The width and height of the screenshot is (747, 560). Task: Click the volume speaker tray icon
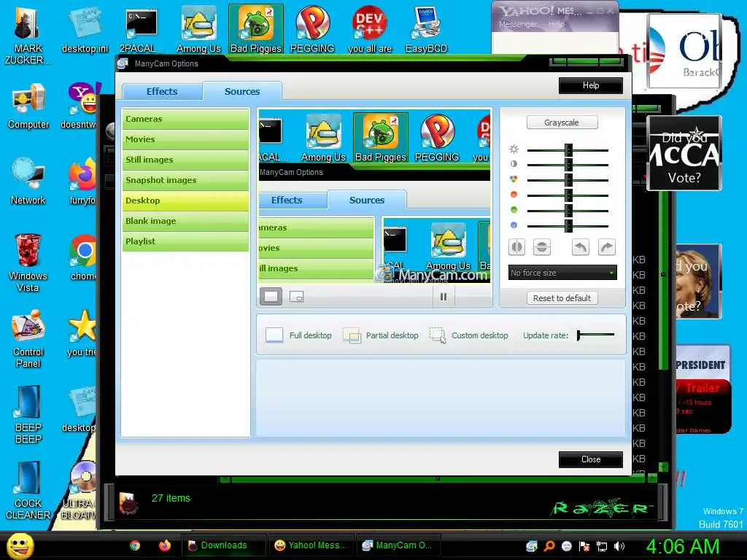(x=619, y=546)
